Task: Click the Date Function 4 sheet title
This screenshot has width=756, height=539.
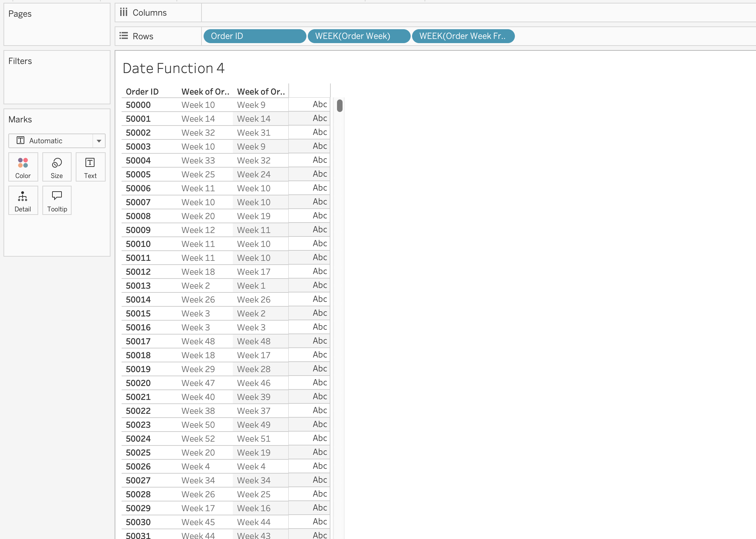Action: (x=173, y=68)
